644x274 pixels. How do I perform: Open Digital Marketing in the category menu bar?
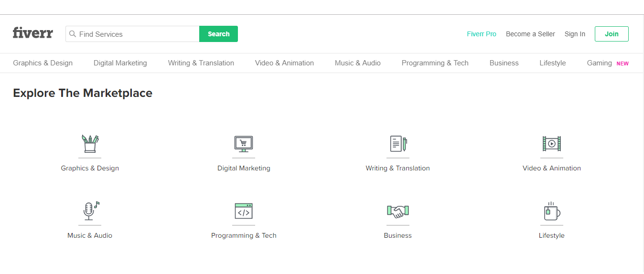120,63
